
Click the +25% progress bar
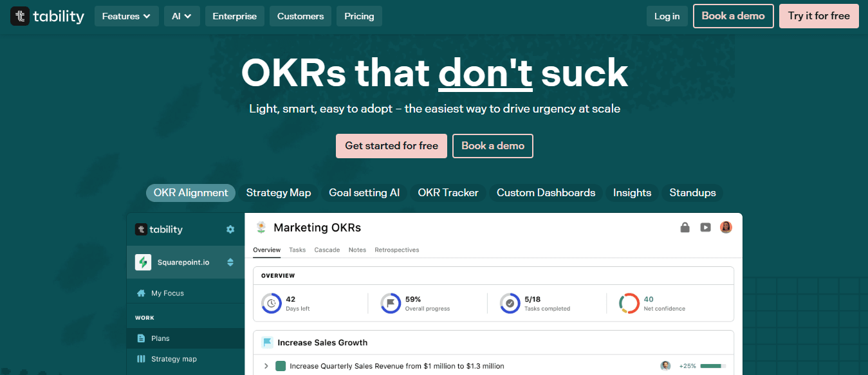pyautogui.click(x=713, y=366)
